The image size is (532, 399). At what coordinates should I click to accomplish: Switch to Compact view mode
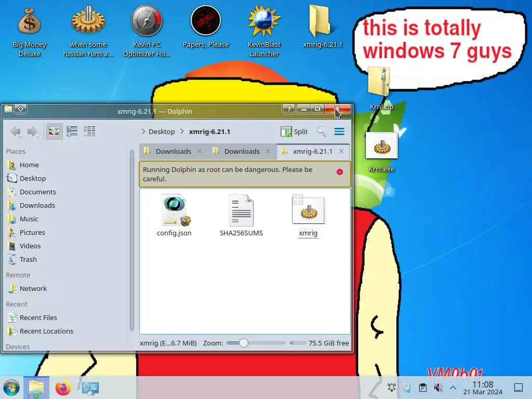point(72,131)
